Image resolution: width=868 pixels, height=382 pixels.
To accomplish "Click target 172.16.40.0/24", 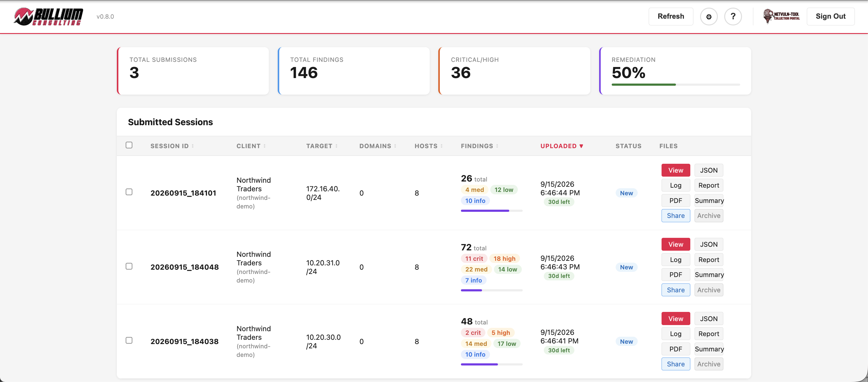I will [322, 193].
